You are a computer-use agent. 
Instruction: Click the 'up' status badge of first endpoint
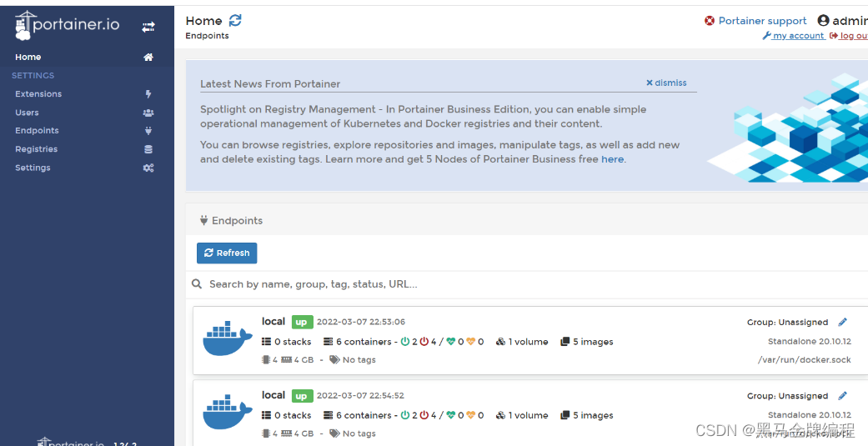(302, 322)
